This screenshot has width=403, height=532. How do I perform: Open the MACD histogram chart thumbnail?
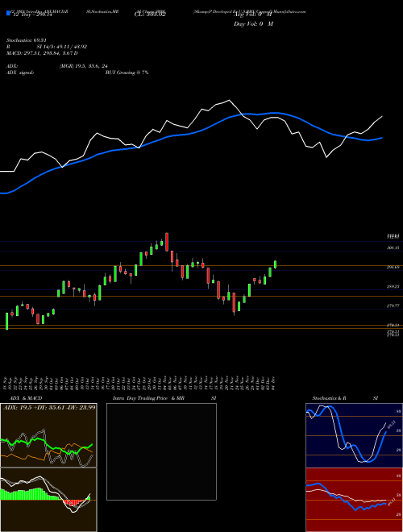[x=48, y=500]
